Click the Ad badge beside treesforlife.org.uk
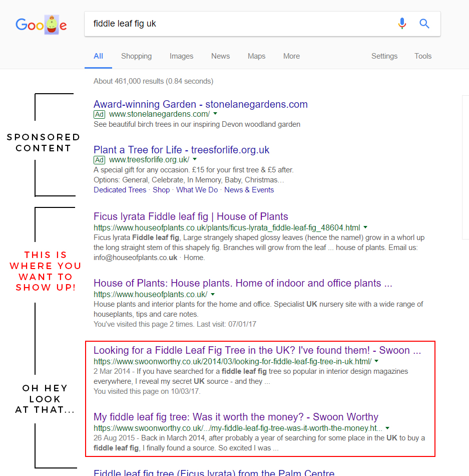This screenshot has height=476, width=469. point(99,160)
